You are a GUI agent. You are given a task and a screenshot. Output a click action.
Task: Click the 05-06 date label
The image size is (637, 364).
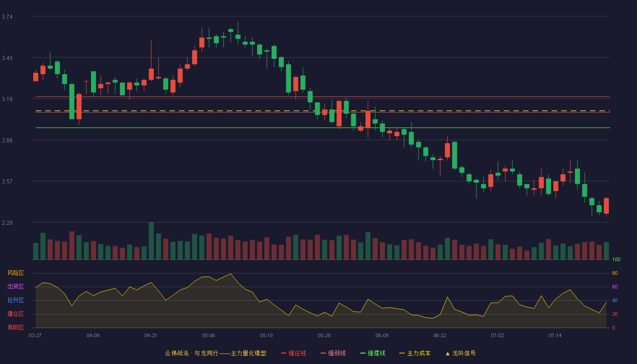pos(208,335)
